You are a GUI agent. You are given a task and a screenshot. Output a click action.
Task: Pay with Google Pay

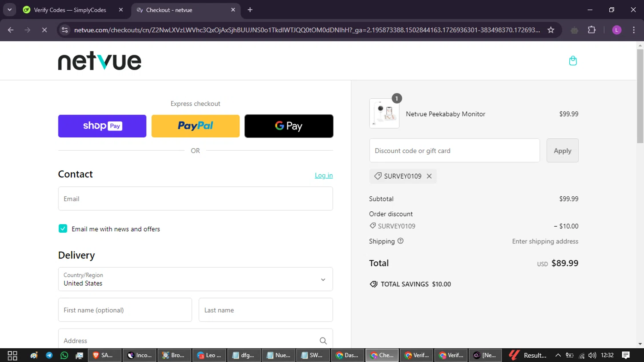[289, 126]
